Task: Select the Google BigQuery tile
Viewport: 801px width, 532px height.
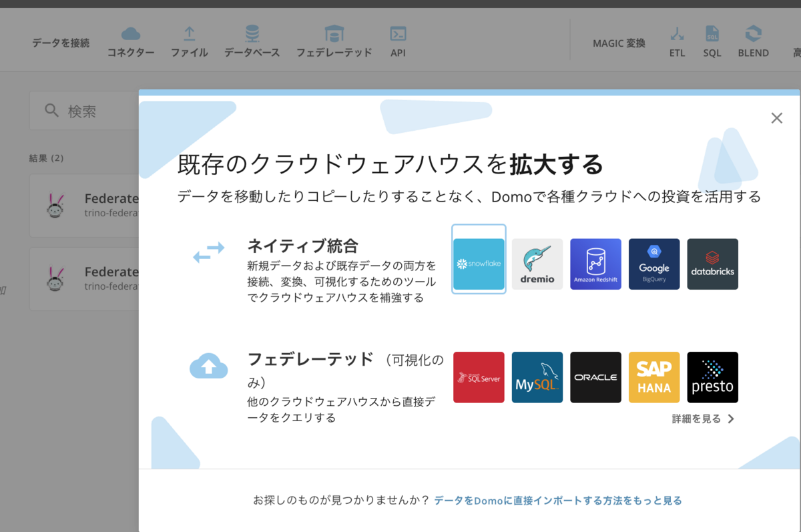Action: pos(654,264)
